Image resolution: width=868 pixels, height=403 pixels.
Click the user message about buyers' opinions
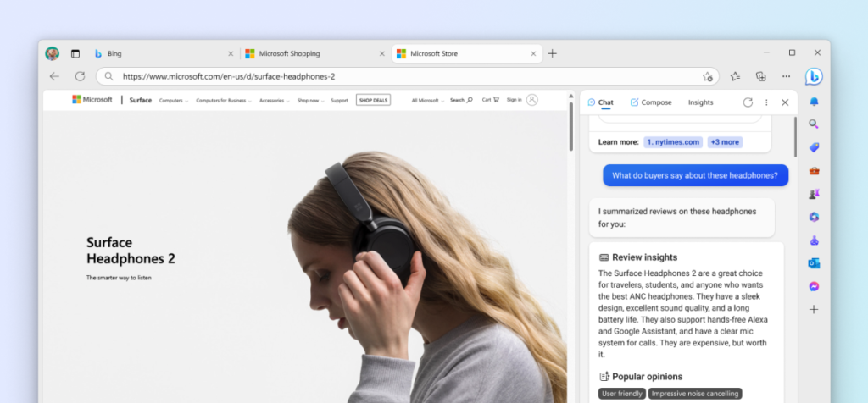coord(695,175)
